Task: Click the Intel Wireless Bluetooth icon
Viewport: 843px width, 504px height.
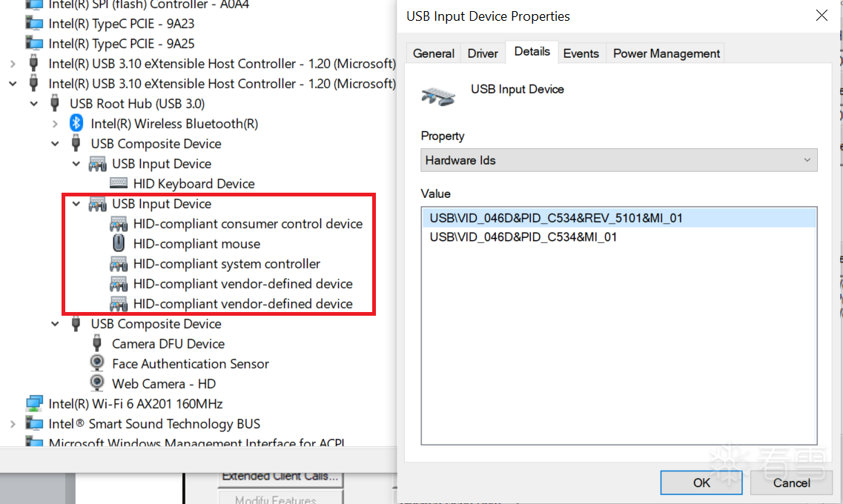Action: [x=76, y=124]
